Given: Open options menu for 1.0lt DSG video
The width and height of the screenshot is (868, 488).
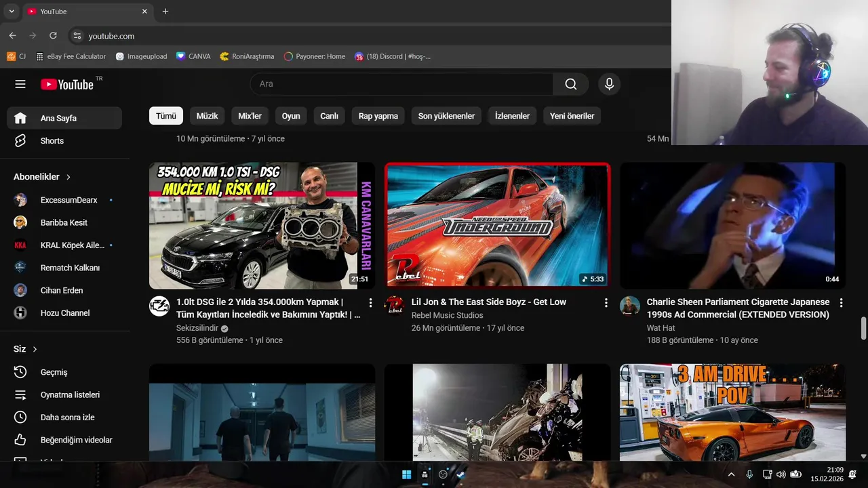Looking at the screenshot, I should [370, 303].
